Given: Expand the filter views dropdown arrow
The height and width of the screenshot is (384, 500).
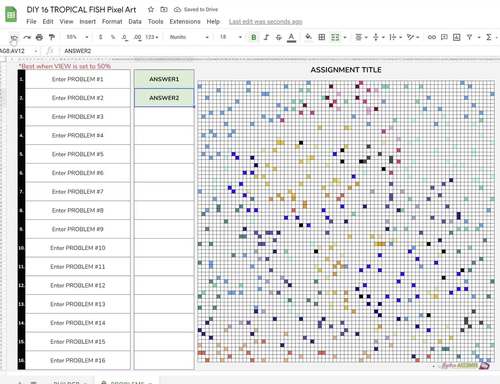Looking at the screenshot, I should [x=479, y=37].
